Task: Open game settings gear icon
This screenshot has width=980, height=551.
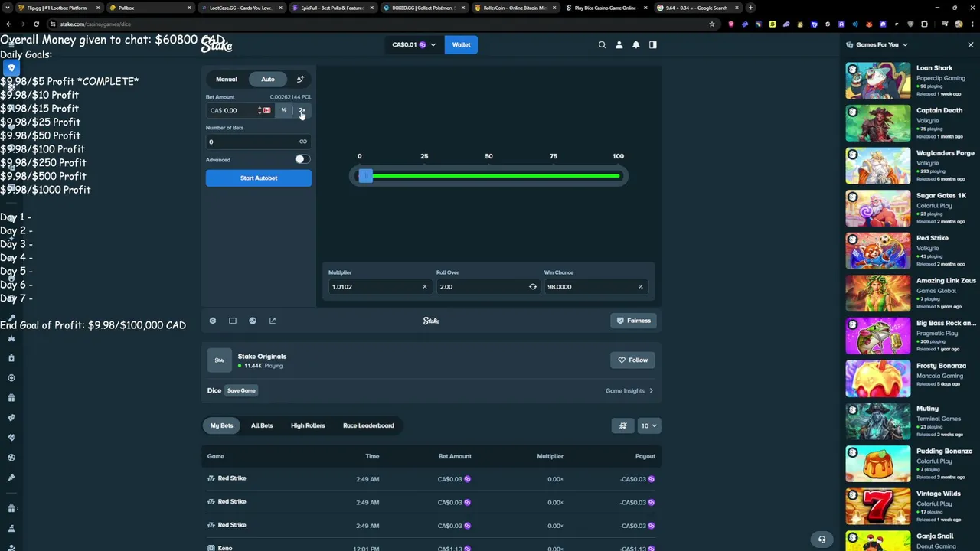Action: 213,321
